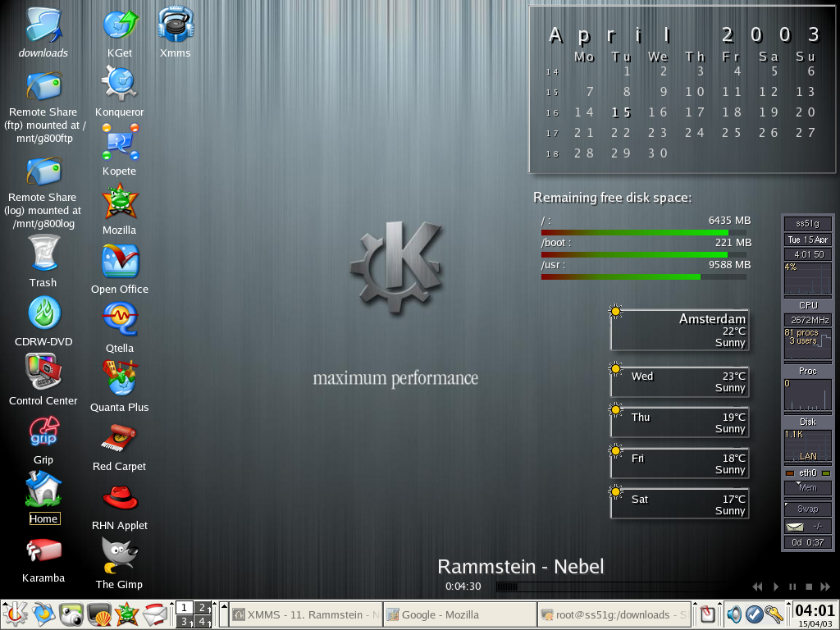Viewport: 840px width, 630px height.
Task: Click the uptime display 0d 0:37
Action: click(x=808, y=542)
